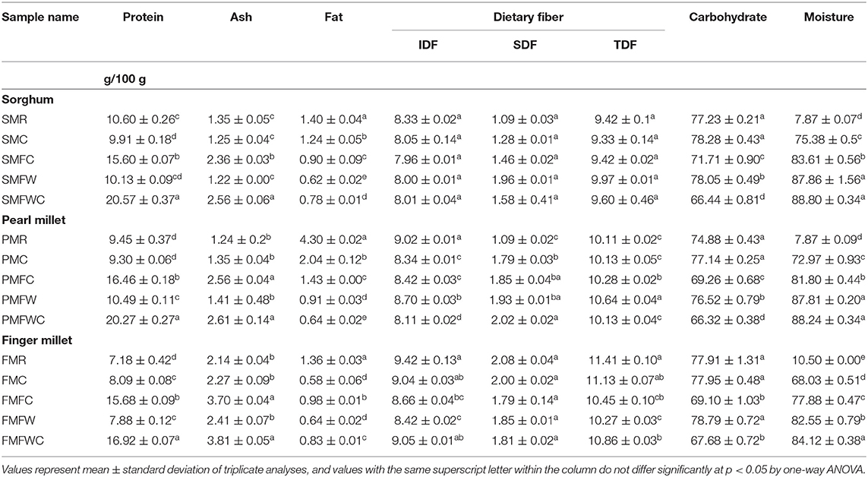Select the Sorghum section heading
This screenshot has height=477, width=868.
click(27, 100)
